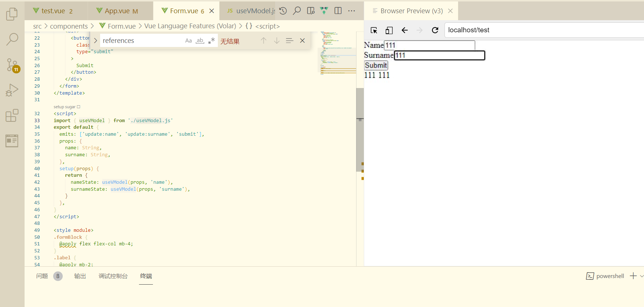
Task: Click the magnifier icon in editor toolbar
Action: [x=297, y=11]
